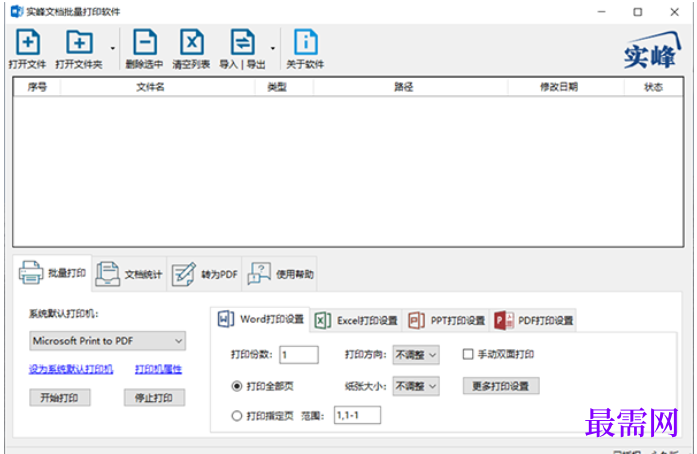This screenshot has width=697, height=454.
Task: Click the 设为系统默认打印机 link
Action: click(x=71, y=369)
